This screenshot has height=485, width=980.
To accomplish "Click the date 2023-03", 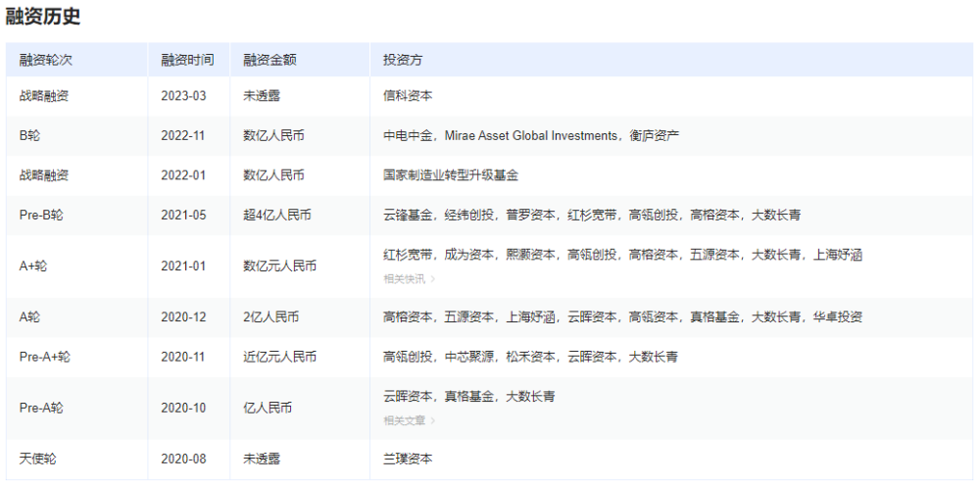I will [x=183, y=96].
